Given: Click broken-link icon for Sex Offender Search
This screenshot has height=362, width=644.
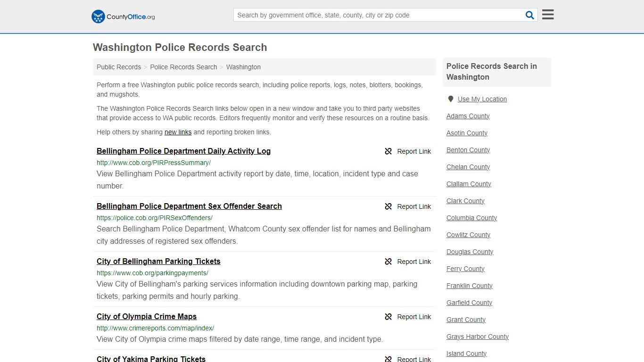Looking at the screenshot, I should 388,206.
